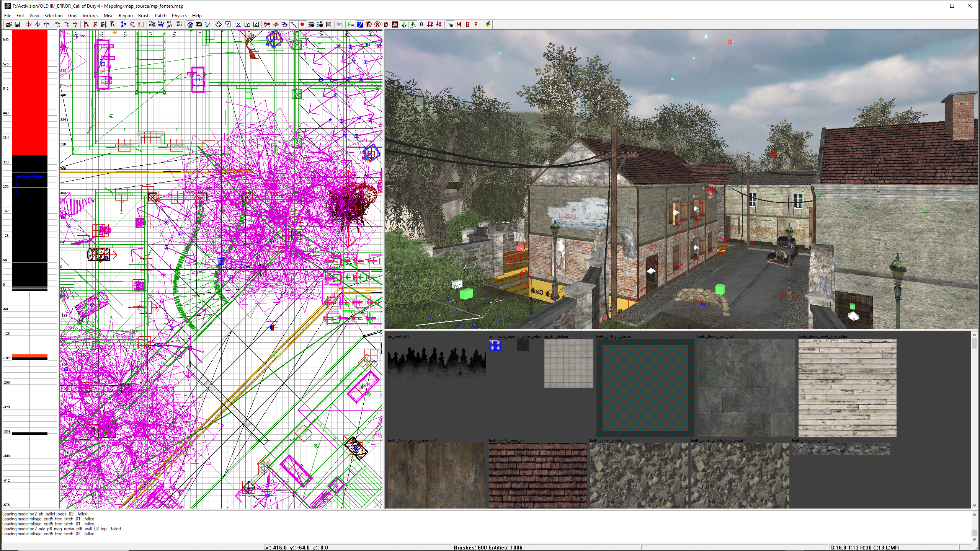Image resolution: width=980 pixels, height=551 pixels.
Task: Select the berlin_floors_wood_dirty_white1 texture
Action: click(847, 388)
